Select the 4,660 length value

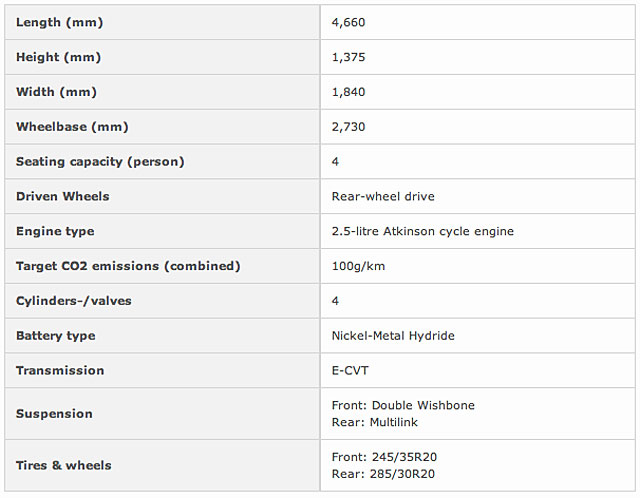349,22
